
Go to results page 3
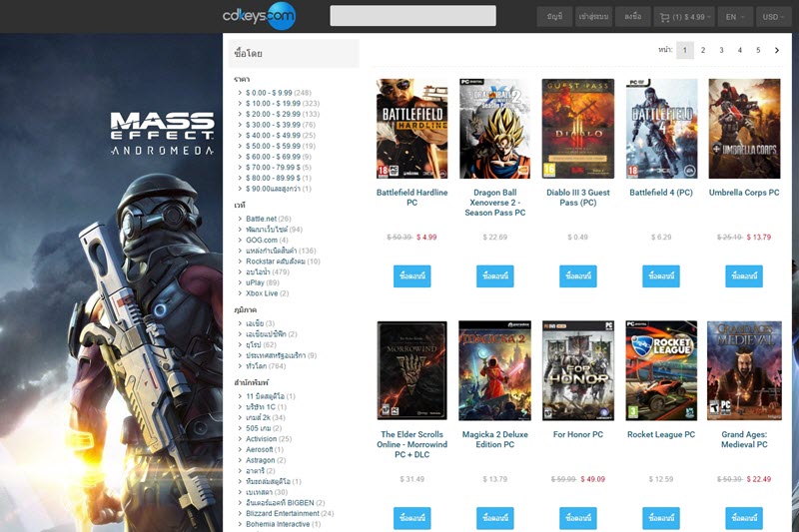(x=721, y=50)
